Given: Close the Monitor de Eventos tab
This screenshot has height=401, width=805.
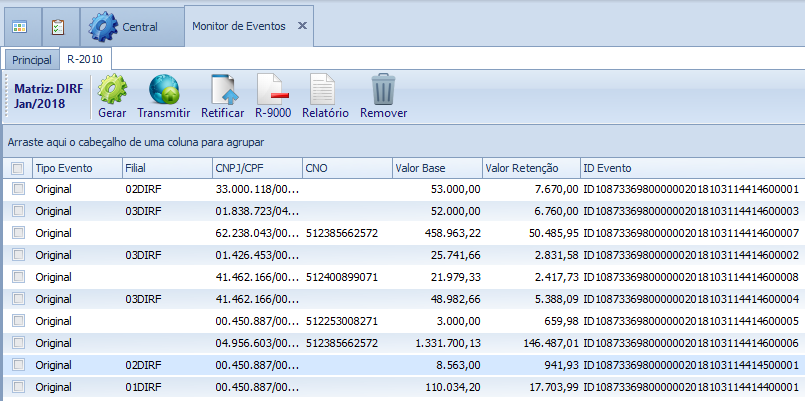Looking at the screenshot, I should pos(303,27).
